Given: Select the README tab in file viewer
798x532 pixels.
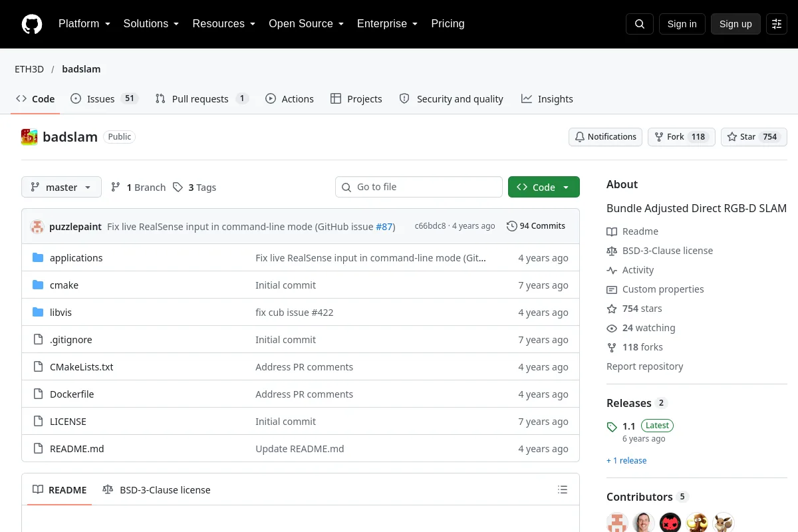Looking at the screenshot, I should click(60, 490).
